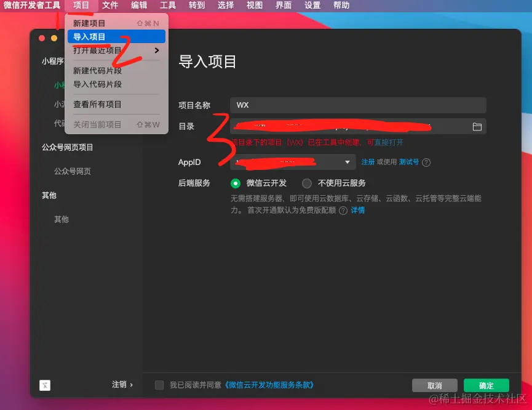The image size is (532, 410).
Task: Click 关闭当前项目 menu entry
Action: [116, 125]
